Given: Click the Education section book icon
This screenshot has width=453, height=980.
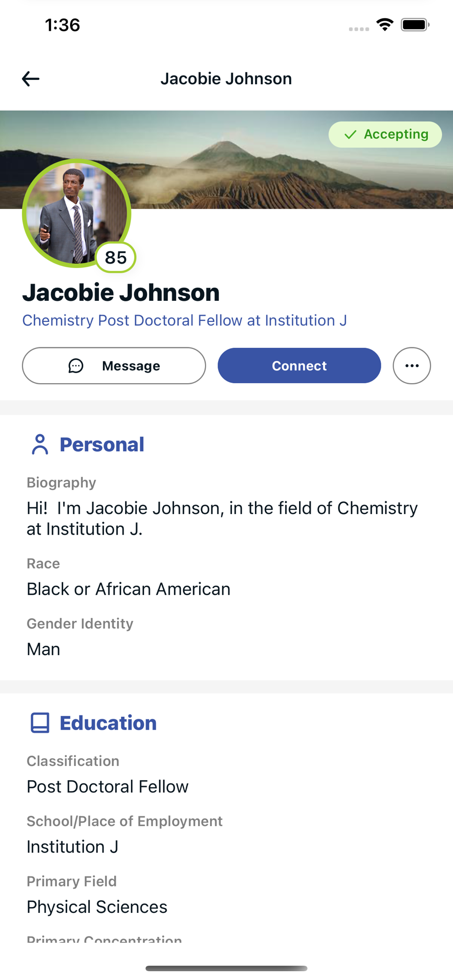Looking at the screenshot, I should [x=40, y=723].
